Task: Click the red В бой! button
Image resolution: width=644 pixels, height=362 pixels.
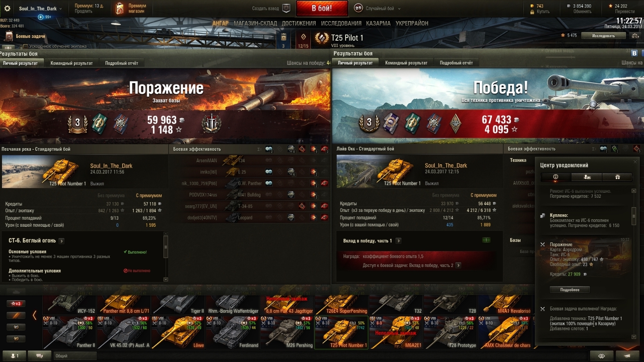Action: [322, 8]
